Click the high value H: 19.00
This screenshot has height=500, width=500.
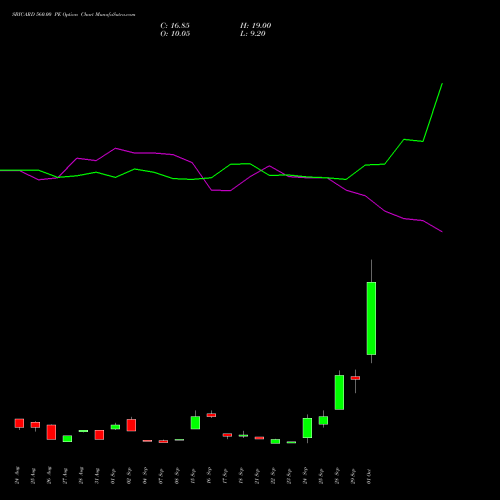[255, 26]
